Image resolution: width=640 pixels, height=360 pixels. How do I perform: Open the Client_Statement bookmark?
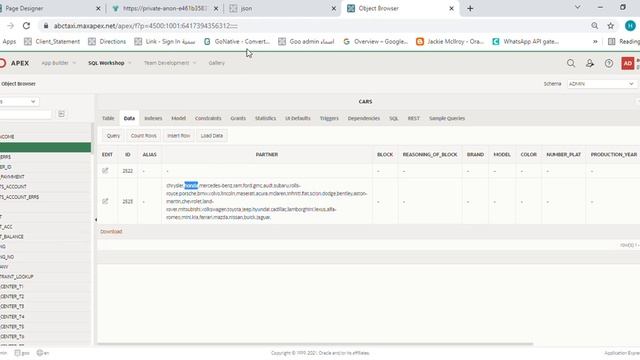point(52,41)
